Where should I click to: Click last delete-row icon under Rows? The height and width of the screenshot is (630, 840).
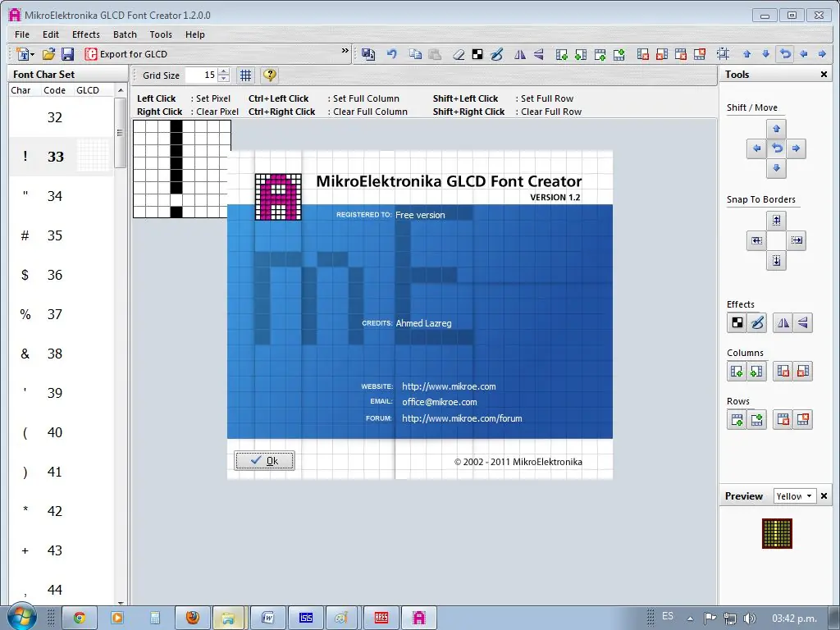[x=803, y=419]
